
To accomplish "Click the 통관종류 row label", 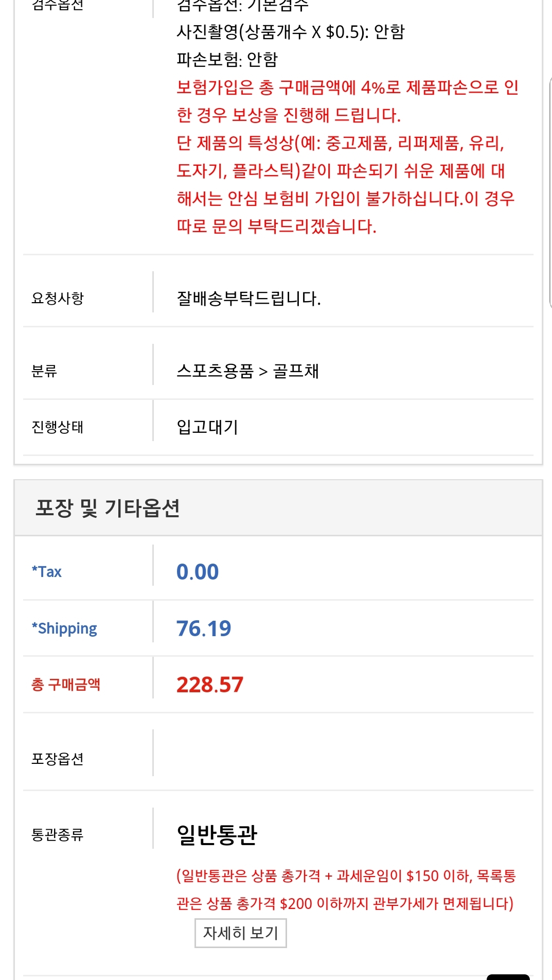I will [x=57, y=834].
